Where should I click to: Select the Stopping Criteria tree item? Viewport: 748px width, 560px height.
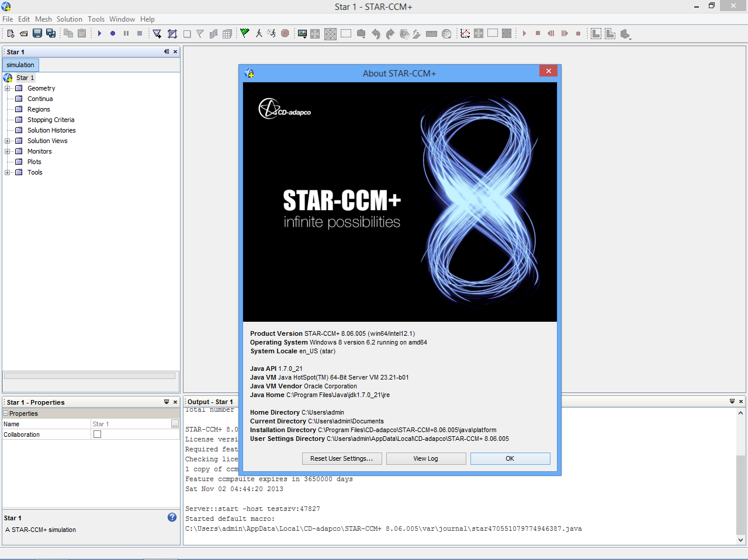coord(51,120)
